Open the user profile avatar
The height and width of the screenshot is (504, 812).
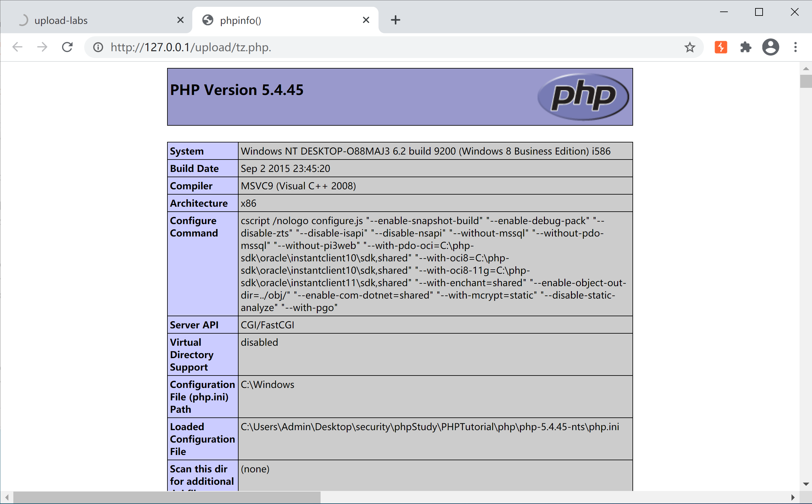click(x=770, y=47)
